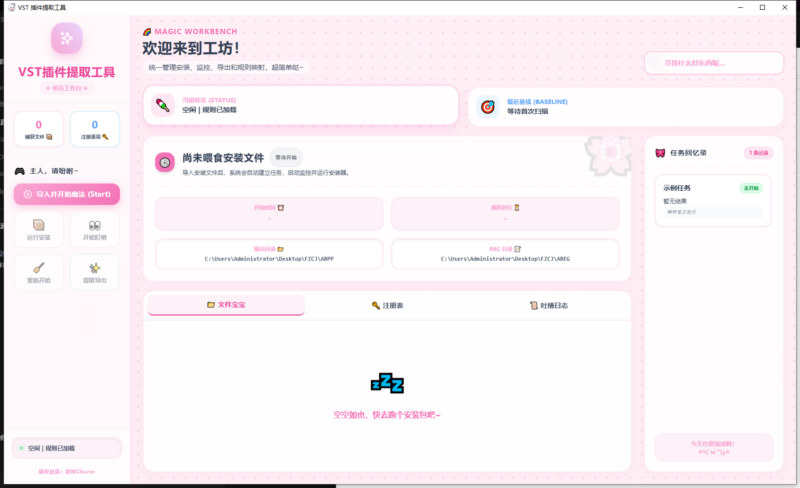Click the 提取导出 sparkles button
The height and width of the screenshot is (488, 800).
coord(95,273)
